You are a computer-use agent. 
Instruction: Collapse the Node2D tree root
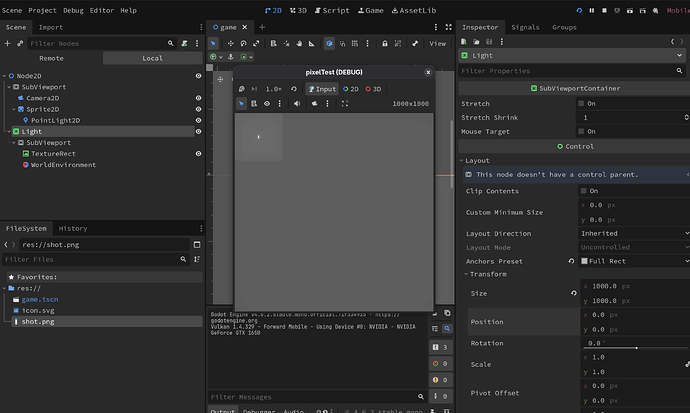4,76
